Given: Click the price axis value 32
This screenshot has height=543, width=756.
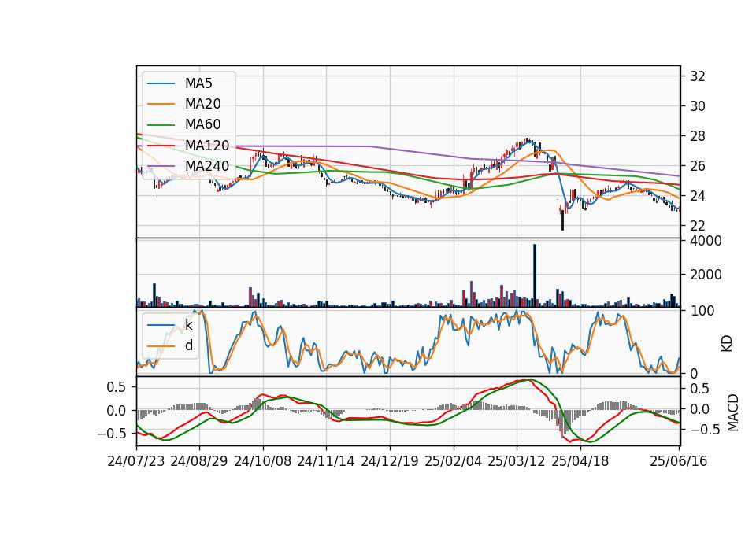Looking at the screenshot, I should click(697, 76).
